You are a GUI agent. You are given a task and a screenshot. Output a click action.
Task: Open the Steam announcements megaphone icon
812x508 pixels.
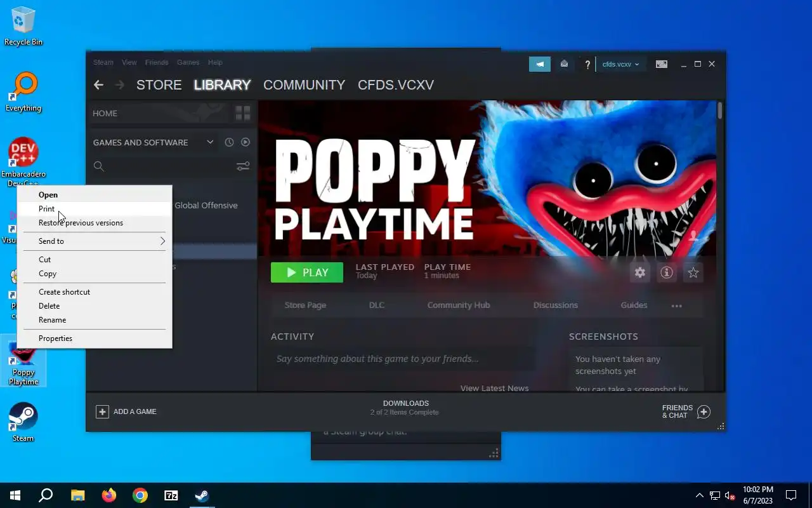tap(540, 64)
